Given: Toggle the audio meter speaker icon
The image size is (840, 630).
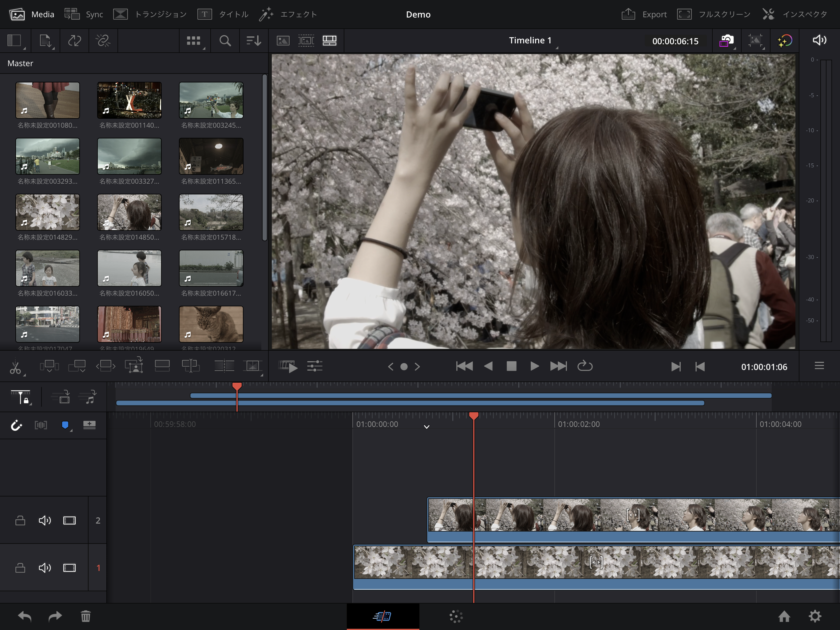Looking at the screenshot, I should pyautogui.click(x=819, y=40).
